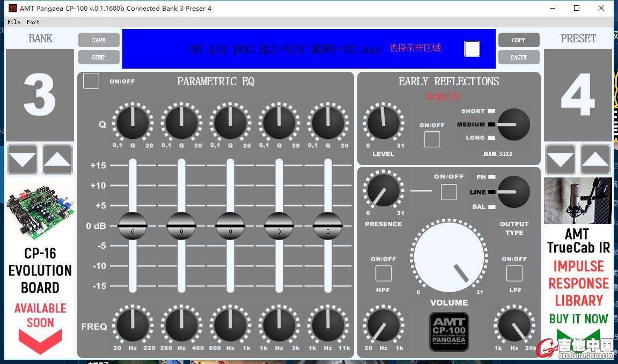The width and height of the screenshot is (618, 364).
Task: Click the SAVE button
Action: click(x=99, y=40)
